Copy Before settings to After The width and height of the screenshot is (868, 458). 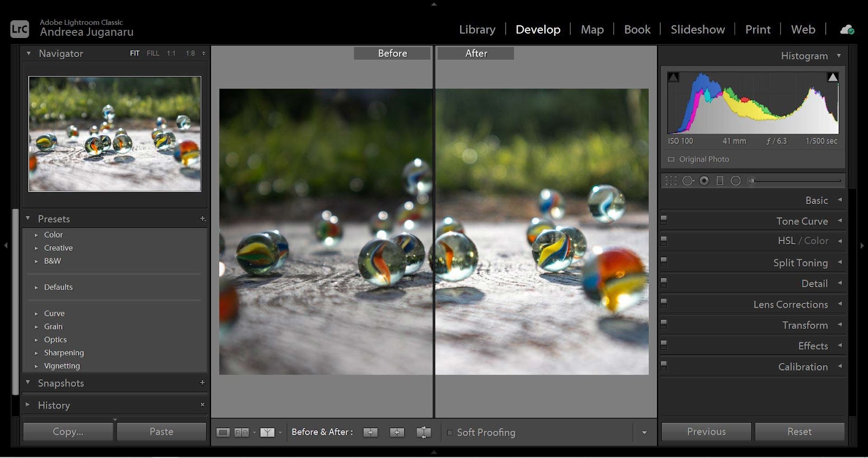coord(371,432)
